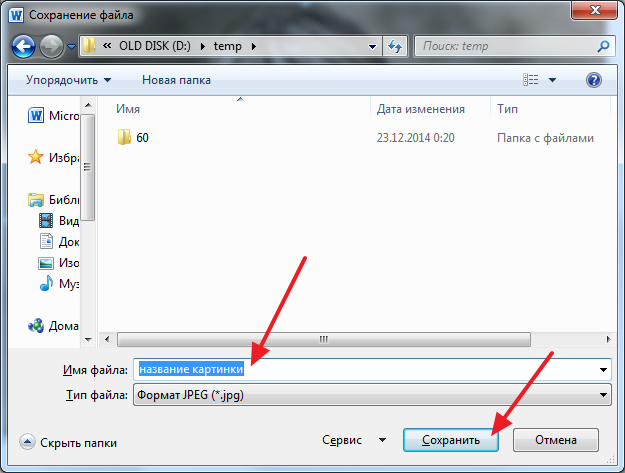
Task: Open the Тип файла format combo box
Action: [x=372, y=395]
